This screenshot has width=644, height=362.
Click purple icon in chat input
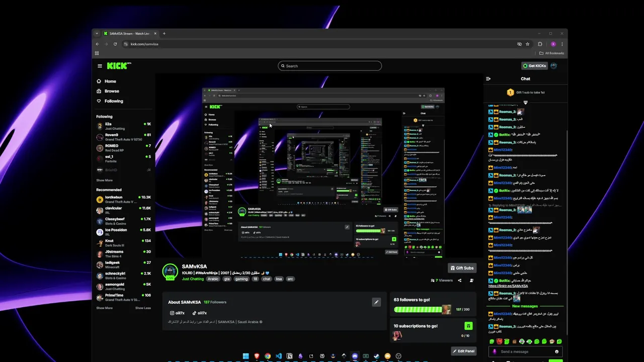coord(495,351)
